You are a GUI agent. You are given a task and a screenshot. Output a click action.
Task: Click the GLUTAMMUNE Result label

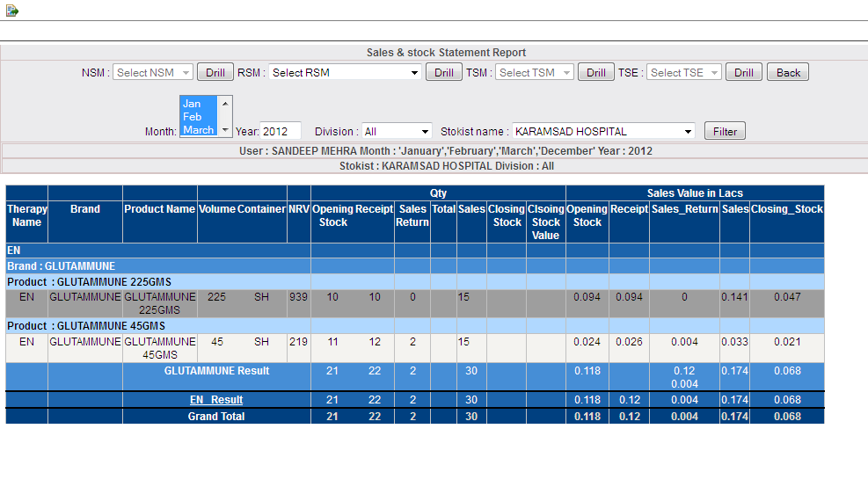click(x=216, y=371)
